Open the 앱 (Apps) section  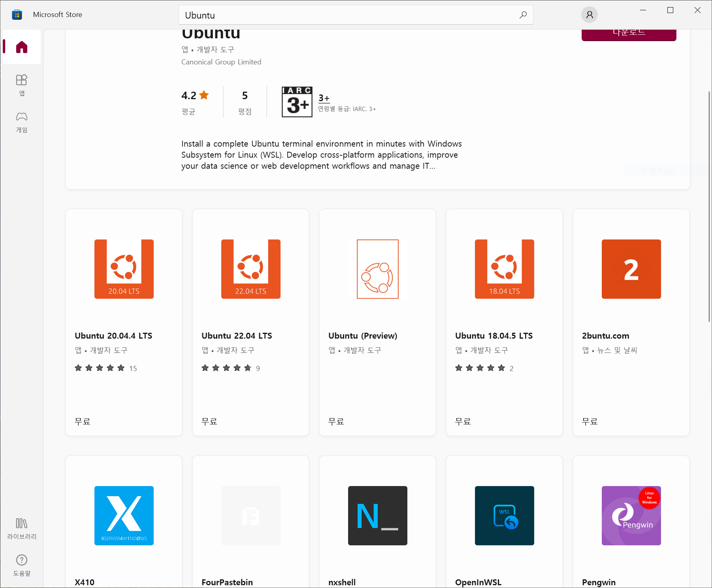coord(22,85)
